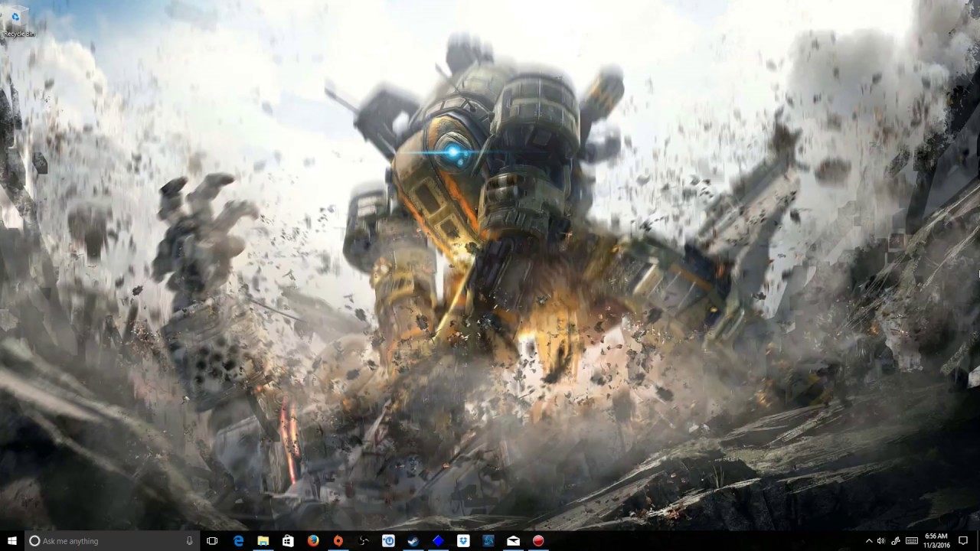Open File Explorer from the taskbar
Screen dimensions: 980x551
pyautogui.click(x=263, y=541)
